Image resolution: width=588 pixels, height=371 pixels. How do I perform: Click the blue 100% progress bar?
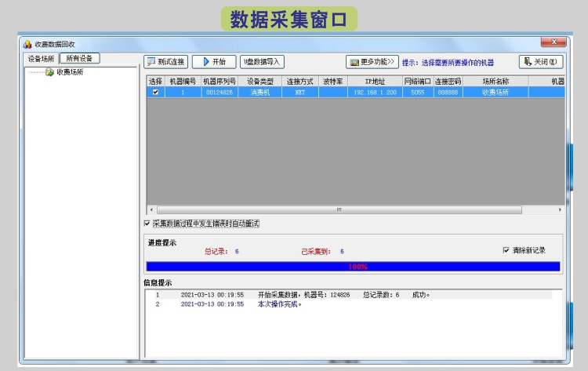coord(353,267)
